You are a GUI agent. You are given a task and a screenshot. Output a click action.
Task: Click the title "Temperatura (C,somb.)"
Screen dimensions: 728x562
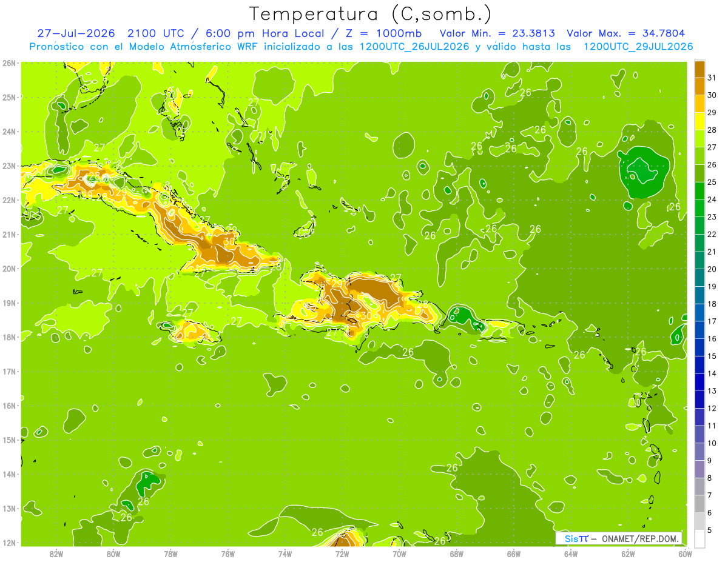[371, 15]
